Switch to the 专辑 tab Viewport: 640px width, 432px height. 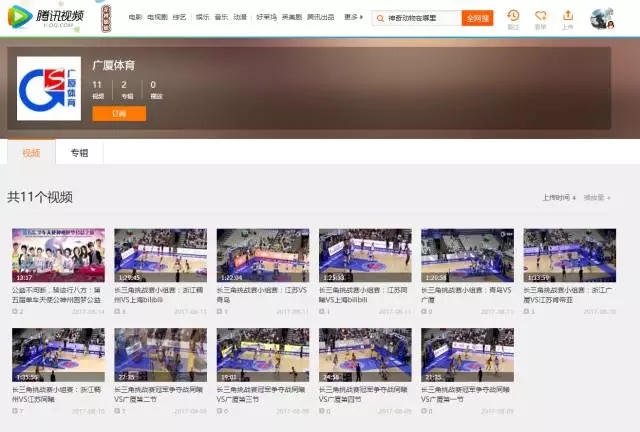point(79,153)
